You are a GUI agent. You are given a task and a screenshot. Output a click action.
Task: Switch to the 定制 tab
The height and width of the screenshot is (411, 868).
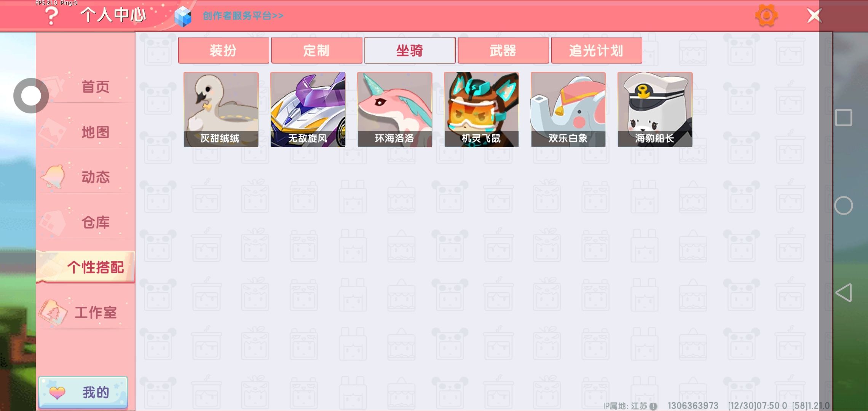[x=317, y=50]
